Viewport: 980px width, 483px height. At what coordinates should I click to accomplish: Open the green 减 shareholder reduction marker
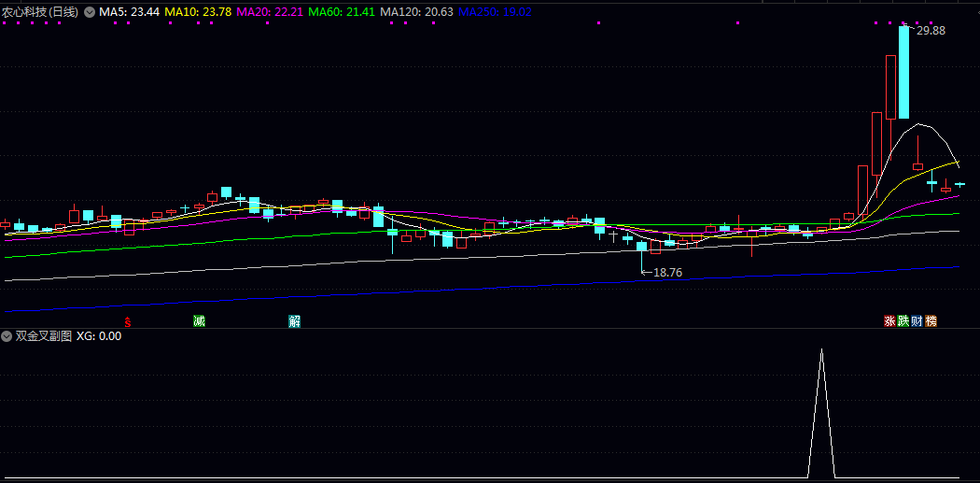[x=199, y=321]
